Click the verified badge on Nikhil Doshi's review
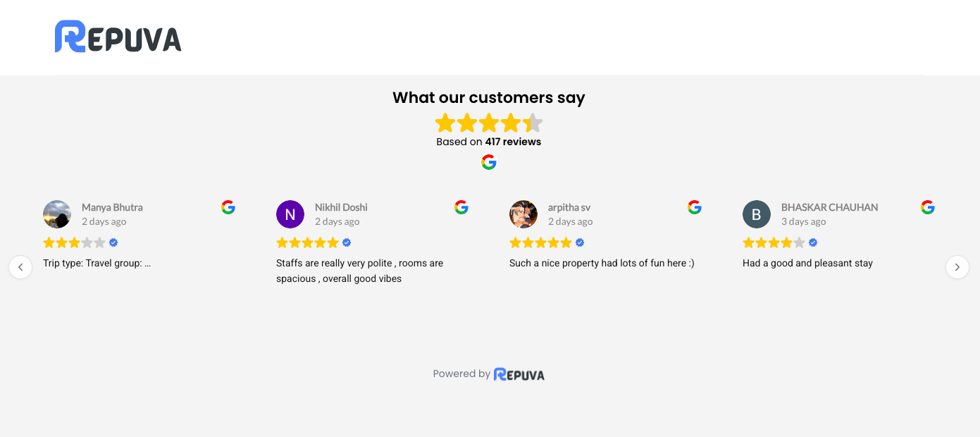 click(x=347, y=242)
